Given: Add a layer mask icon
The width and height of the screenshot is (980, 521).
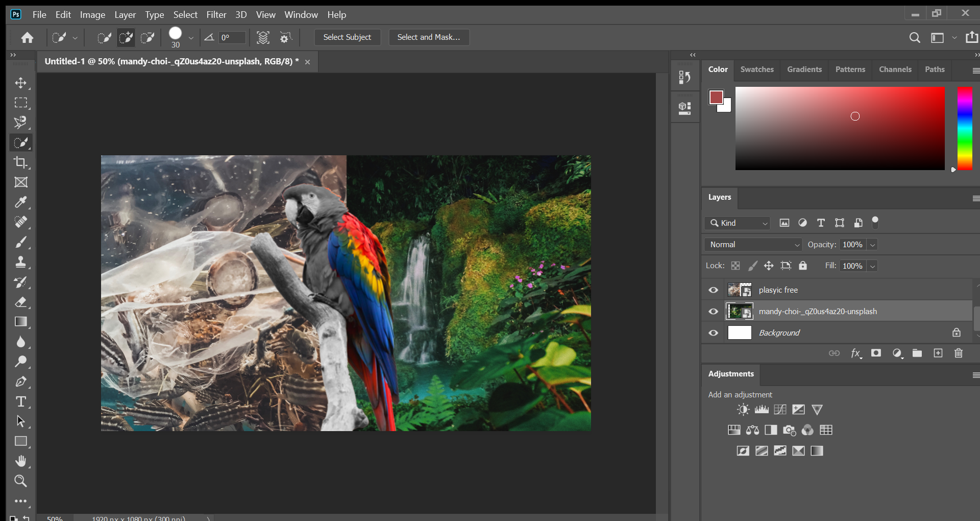Looking at the screenshot, I should (876, 353).
